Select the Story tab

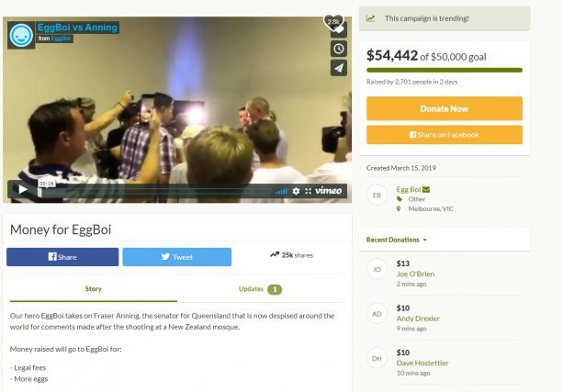point(94,289)
